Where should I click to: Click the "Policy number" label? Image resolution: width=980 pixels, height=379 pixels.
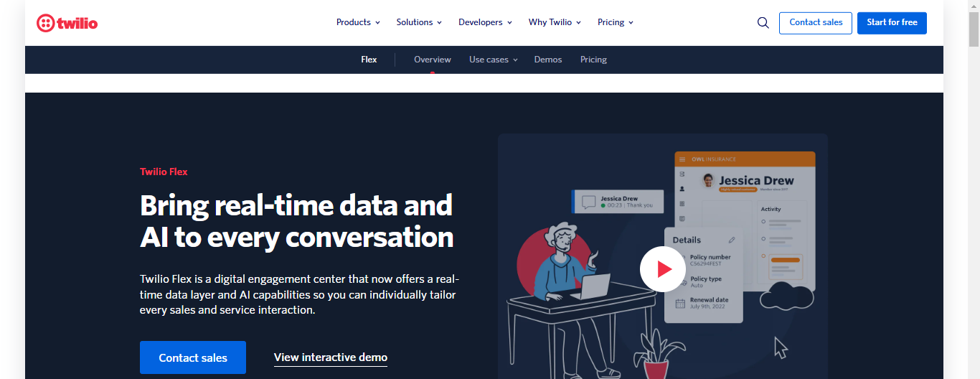(x=710, y=257)
